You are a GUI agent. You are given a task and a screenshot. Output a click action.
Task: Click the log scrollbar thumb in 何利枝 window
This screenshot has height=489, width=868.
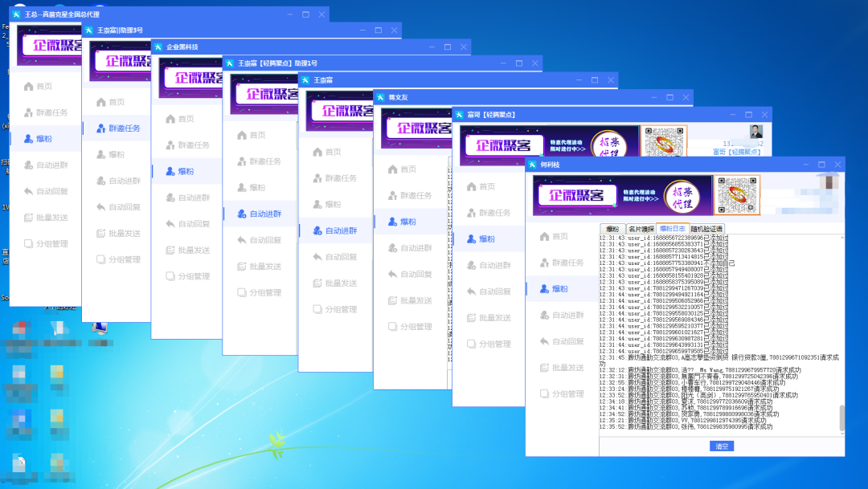[x=842, y=418]
